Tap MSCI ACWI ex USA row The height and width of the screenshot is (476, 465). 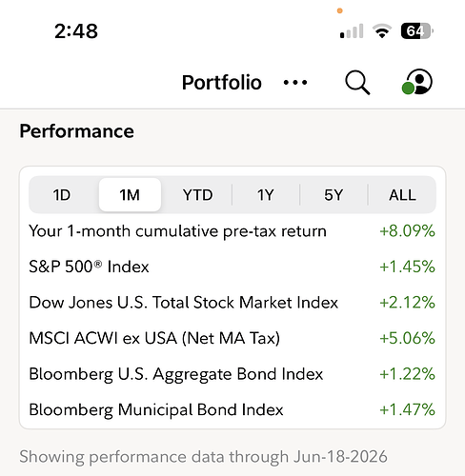[232, 338]
